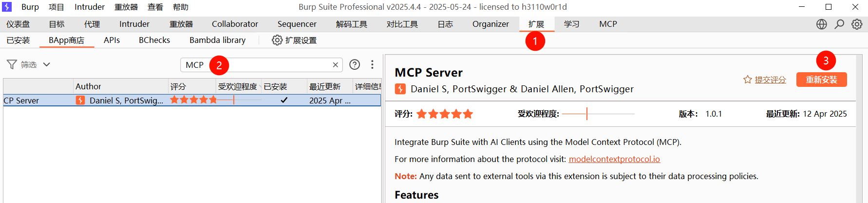Open the help question mark icon
This screenshot has height=203, width=868.
point(355,64)
